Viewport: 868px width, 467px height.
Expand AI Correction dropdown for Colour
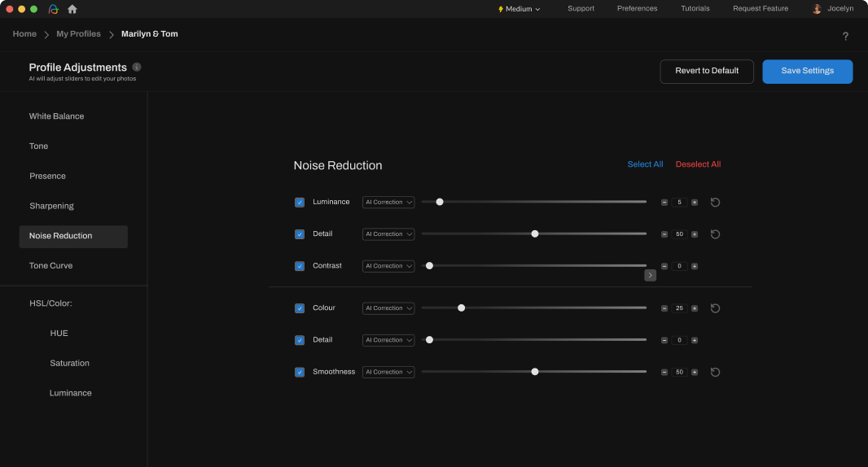(388, 308)
